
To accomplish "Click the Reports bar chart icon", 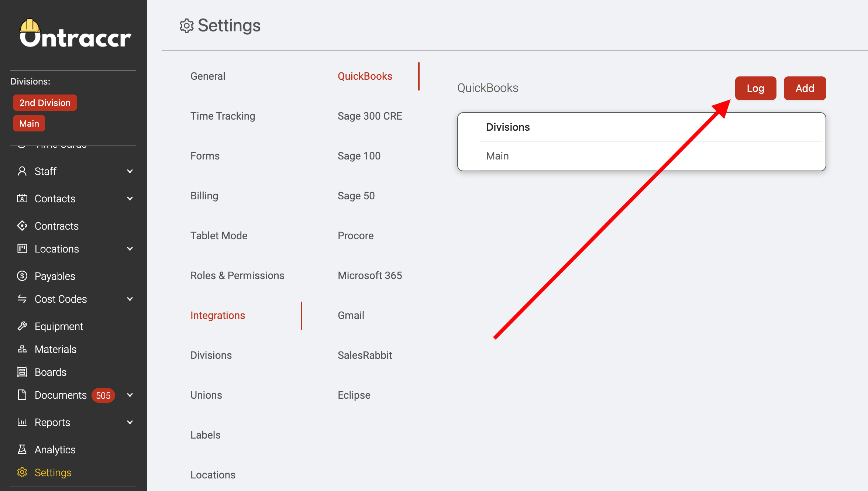I will (x=22, y=422).
